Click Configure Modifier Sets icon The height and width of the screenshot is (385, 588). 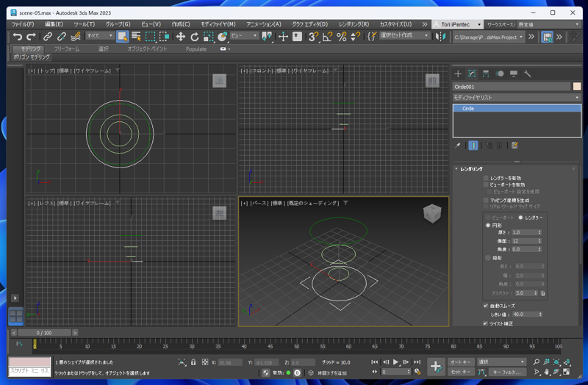pyautogui.click(x=514, y=145)
